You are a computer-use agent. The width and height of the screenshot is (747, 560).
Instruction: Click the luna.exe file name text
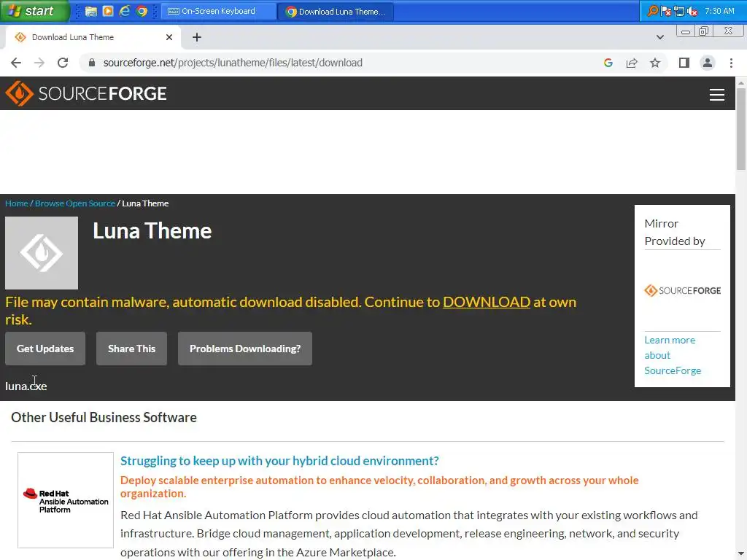point(26,386)
